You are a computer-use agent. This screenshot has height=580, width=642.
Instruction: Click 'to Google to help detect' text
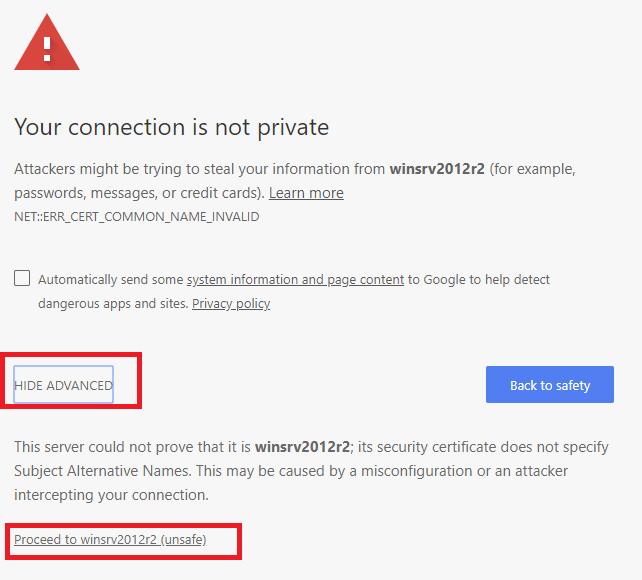click(x=479, y=280)
